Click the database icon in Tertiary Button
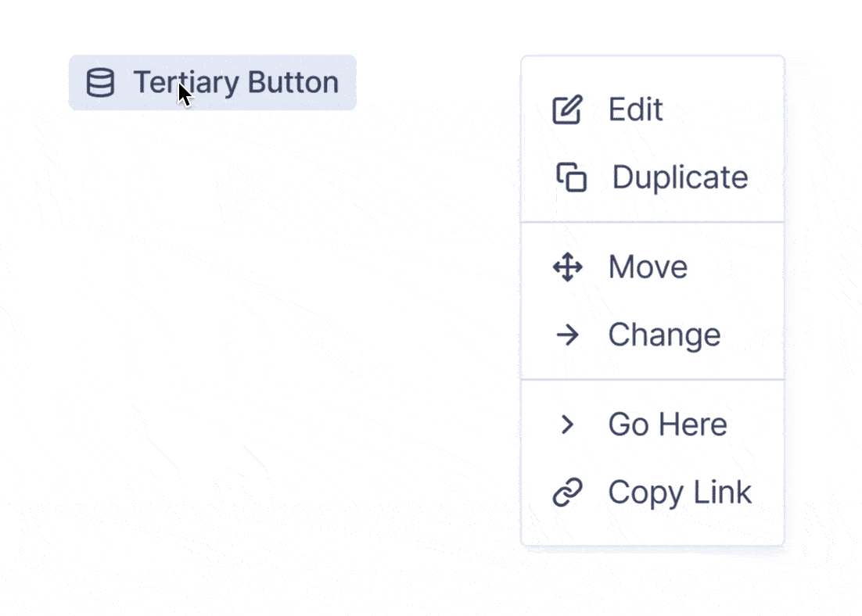The image size is (862, 616). (x=101, y=82)
